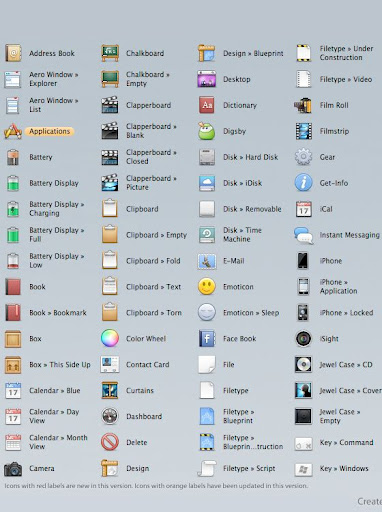Click the 'Disk » Hard Disk' label
This screenshot has height=512, width=382.
point(250,157)
